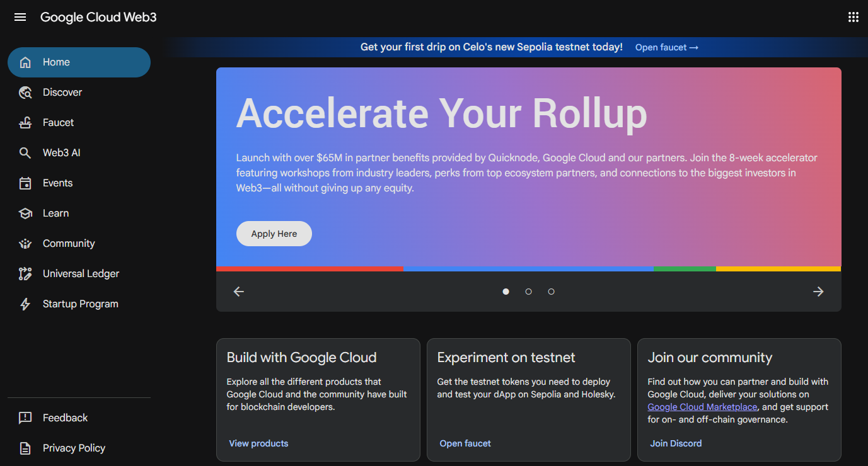This screenshot has width=868, height=466.
Task: Click the Learn graduation cap icon
Action: (x=25, y=213)
